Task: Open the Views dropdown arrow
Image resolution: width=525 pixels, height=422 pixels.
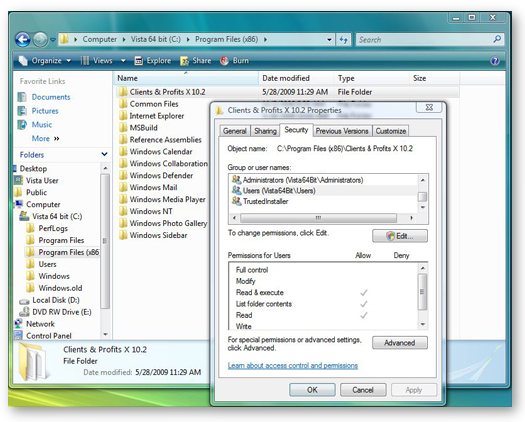Action: (x=123, y=61)
